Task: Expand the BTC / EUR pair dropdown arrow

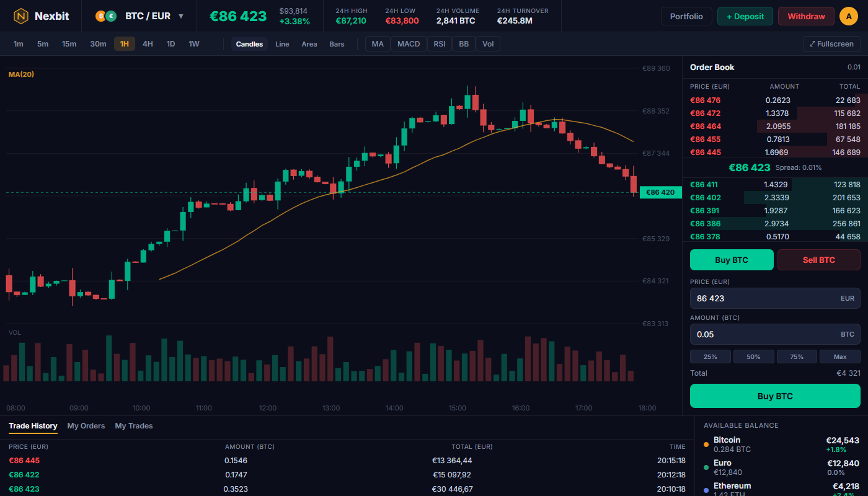Action: (181, 16)
